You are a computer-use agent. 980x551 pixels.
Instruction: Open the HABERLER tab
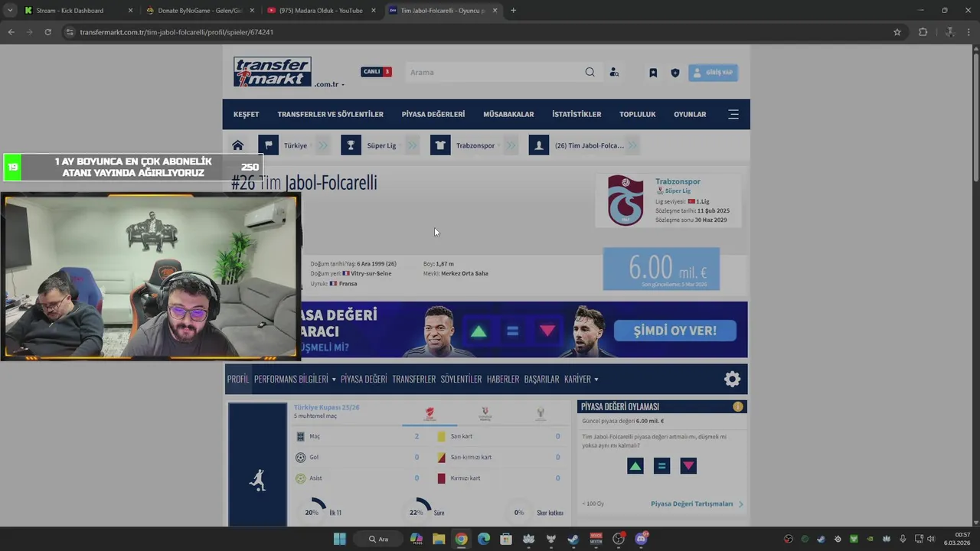pos(503,379)
